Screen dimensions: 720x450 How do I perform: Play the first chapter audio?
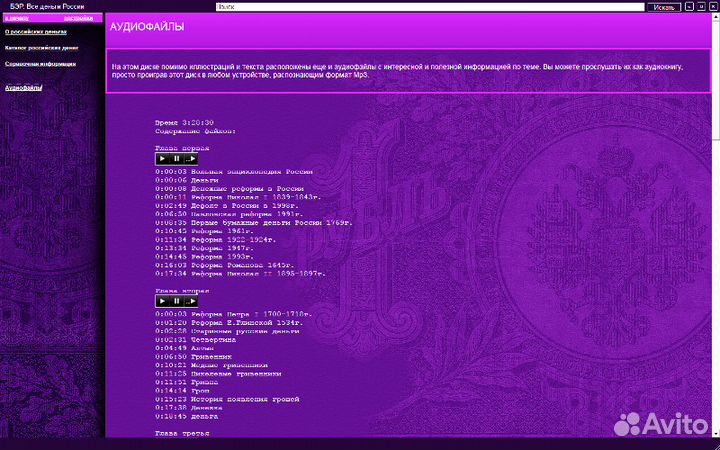click(163, 159)
